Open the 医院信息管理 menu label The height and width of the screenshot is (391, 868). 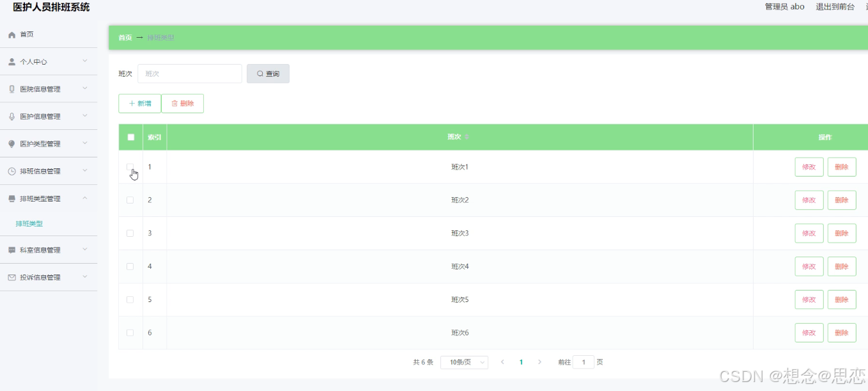40,90
